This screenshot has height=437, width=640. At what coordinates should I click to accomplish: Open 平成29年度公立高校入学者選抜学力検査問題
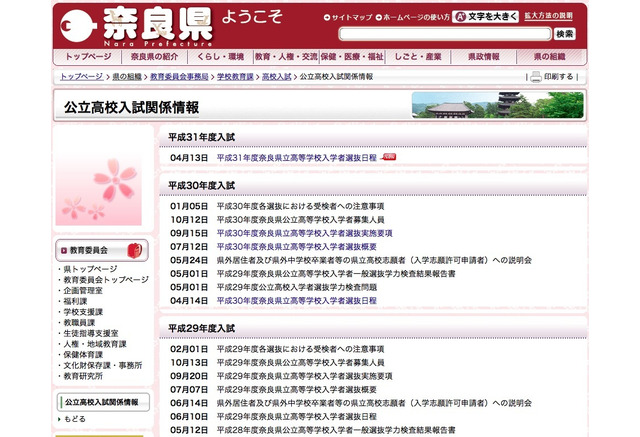click(296, 287)
